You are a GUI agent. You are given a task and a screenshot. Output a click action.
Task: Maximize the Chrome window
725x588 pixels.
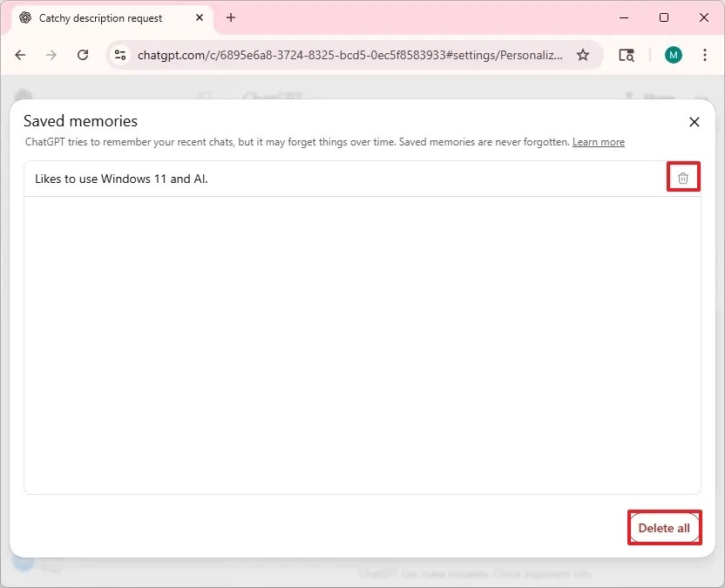click(x=664, y=17)
